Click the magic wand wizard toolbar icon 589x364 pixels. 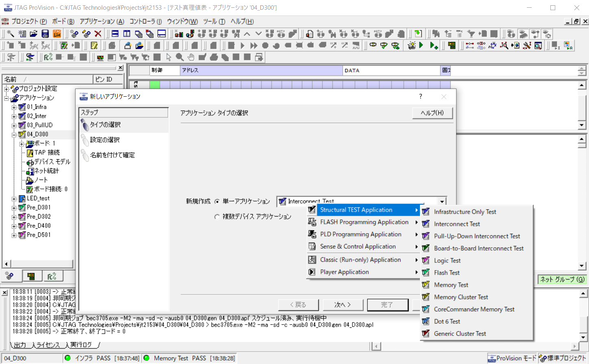(11, 34)
